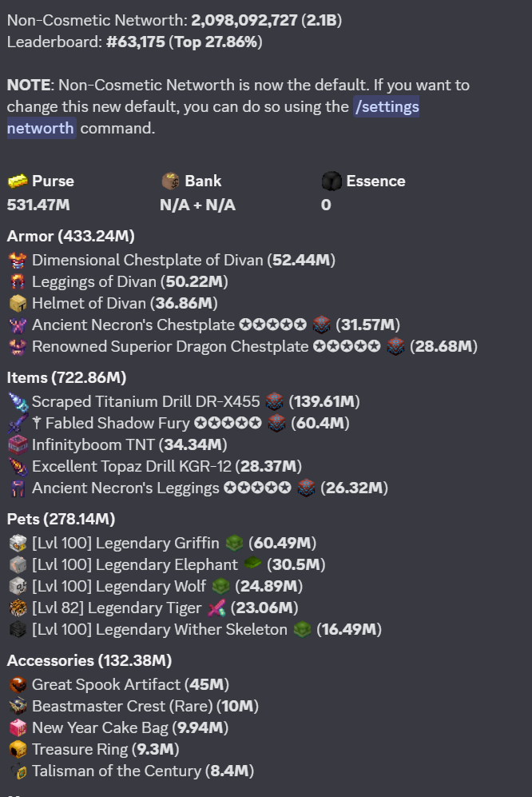Click the Legendary Tiger pet icon
The height and width of the screenshot is (797, 532).
18,608
